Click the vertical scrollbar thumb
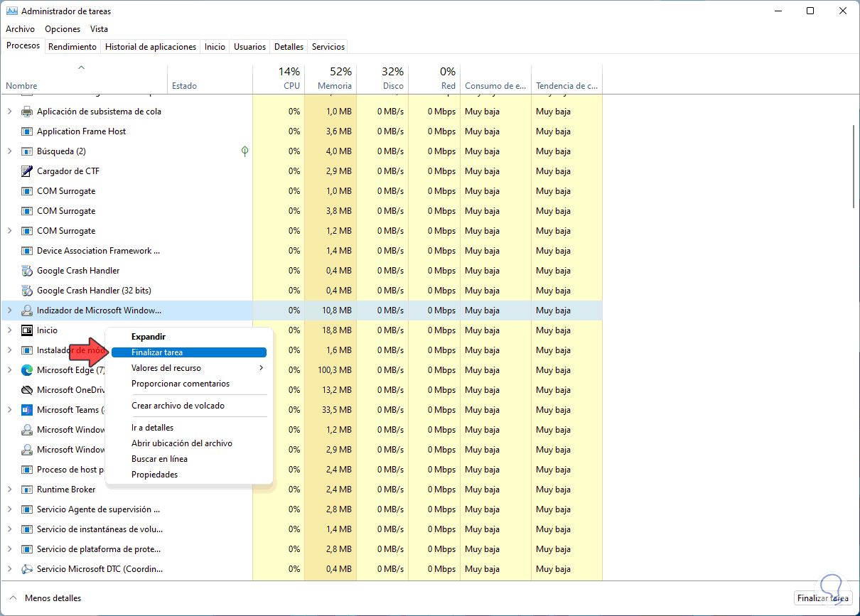Screen dimensions: 860x616 point(854,166)
